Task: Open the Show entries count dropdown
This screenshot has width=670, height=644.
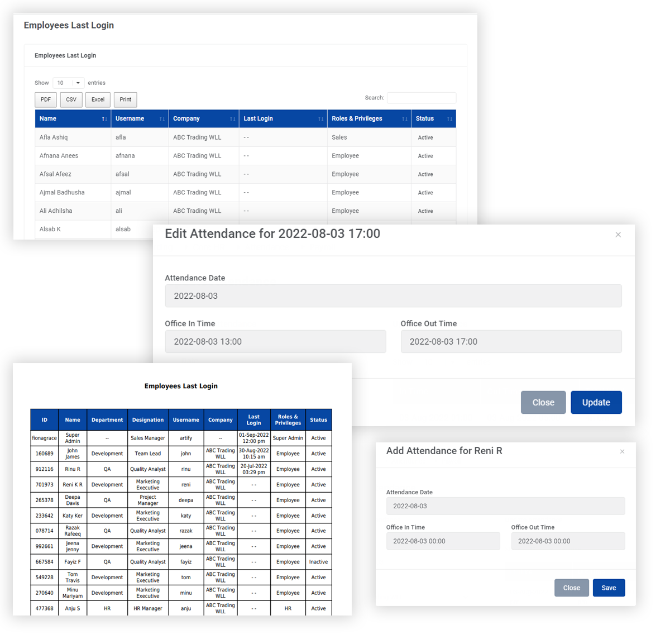Action: 69,83
